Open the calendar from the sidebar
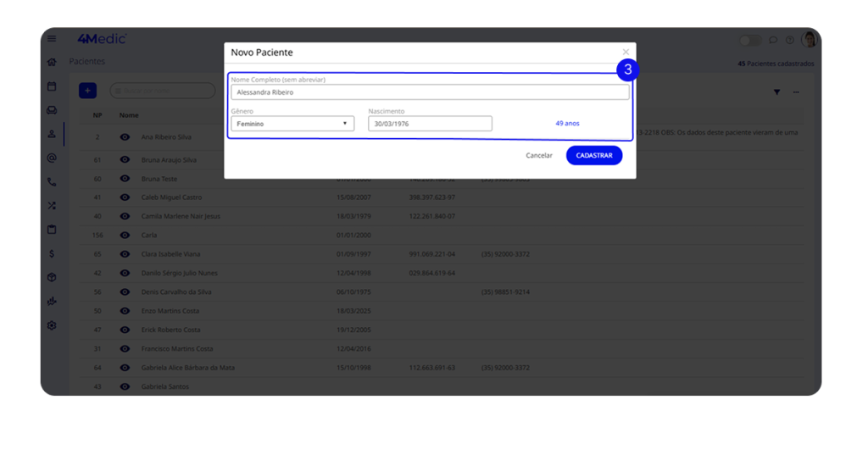This screenshot has width=868, height=455. 52,86
